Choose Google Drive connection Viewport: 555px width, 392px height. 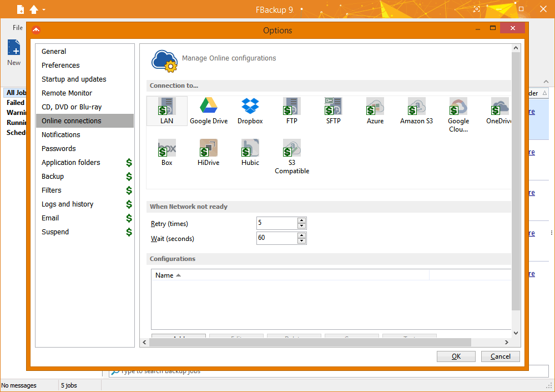tap(209, 111)
